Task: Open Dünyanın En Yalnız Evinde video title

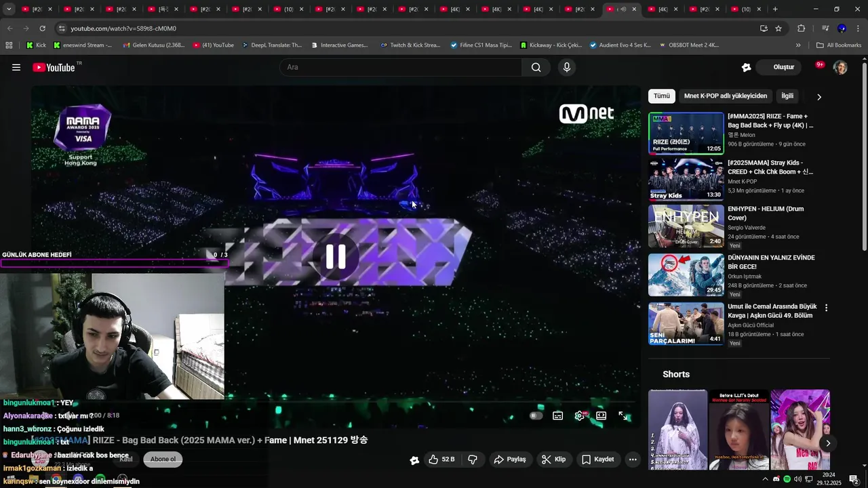Action: coord(771,262)
